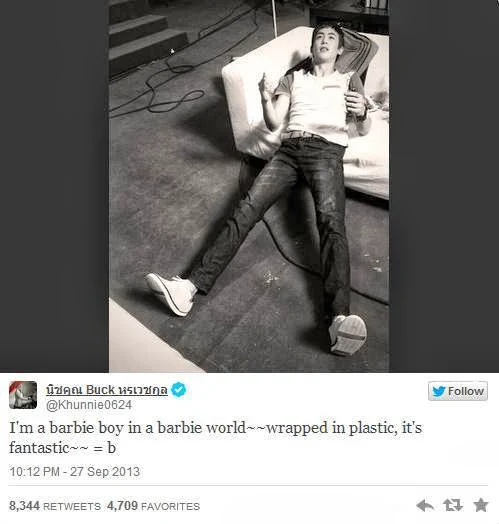Click the 27 Sep 2013 date
Screen dimensions: 499x524
point(105,472)
